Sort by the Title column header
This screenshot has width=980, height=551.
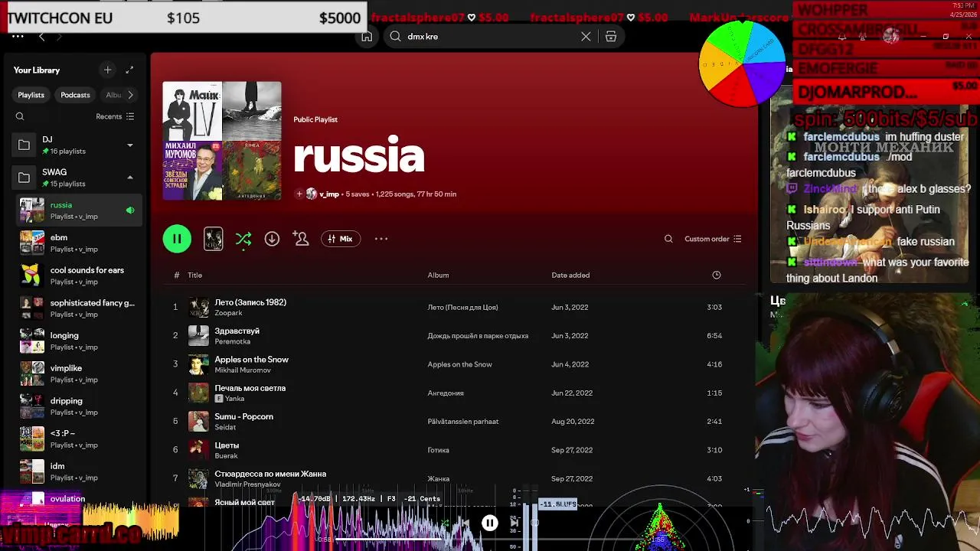(195, 275)
